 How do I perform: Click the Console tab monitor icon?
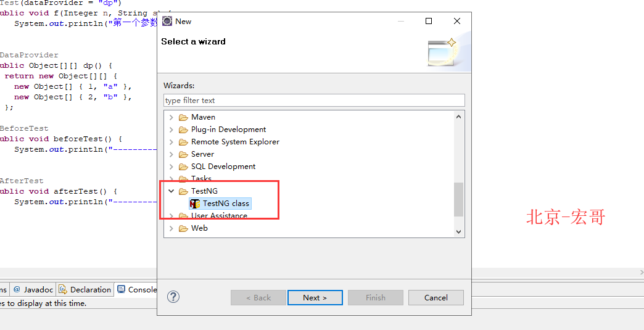121,289
